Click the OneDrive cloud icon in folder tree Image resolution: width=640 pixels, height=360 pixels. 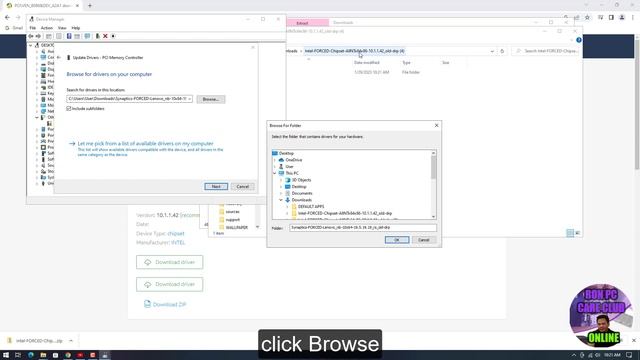pyautogui.click(x=281, y=160)
